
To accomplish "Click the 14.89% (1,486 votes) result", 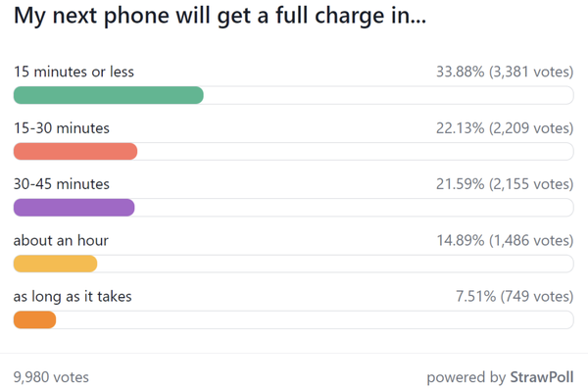I will (x=505, y=240).
